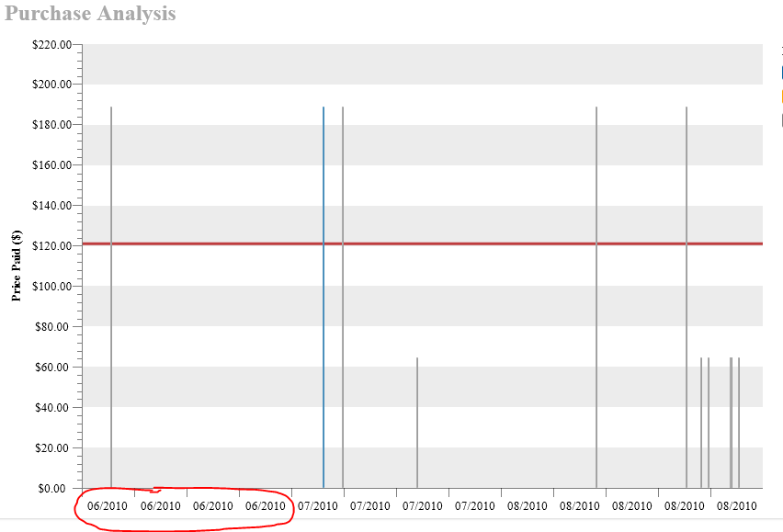Image resolution: width=783 pixels, height=532 pixels.
Task: Click the $40.00 axis label
Action: 53,408
